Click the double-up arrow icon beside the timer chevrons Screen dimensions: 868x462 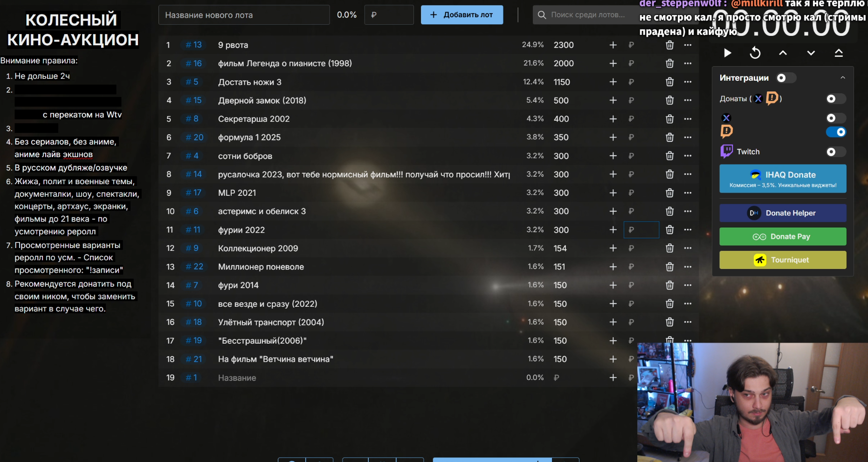(x=839, y=53)
